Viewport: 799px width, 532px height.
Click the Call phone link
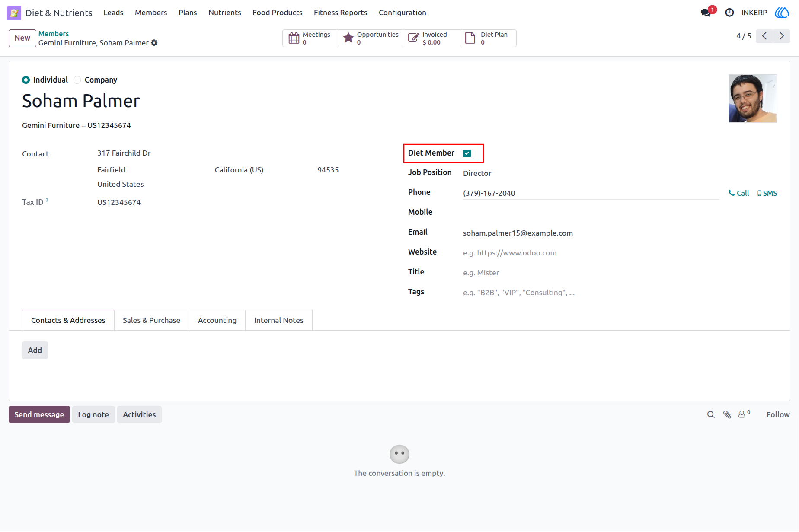click(739, 193)
